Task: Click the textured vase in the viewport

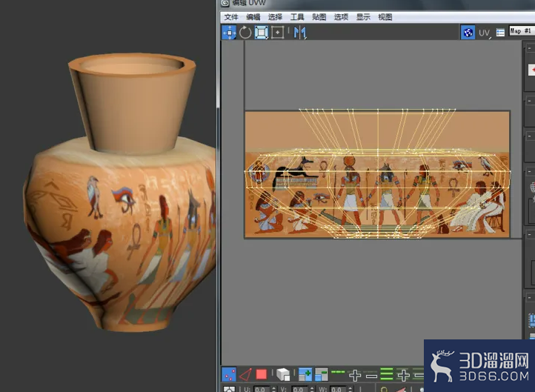Action: 119,193
